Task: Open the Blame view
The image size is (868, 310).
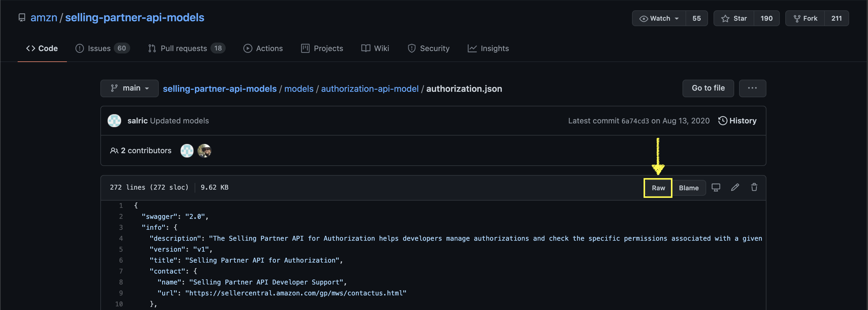Action: pyautogui.click(x=689, y=188)
